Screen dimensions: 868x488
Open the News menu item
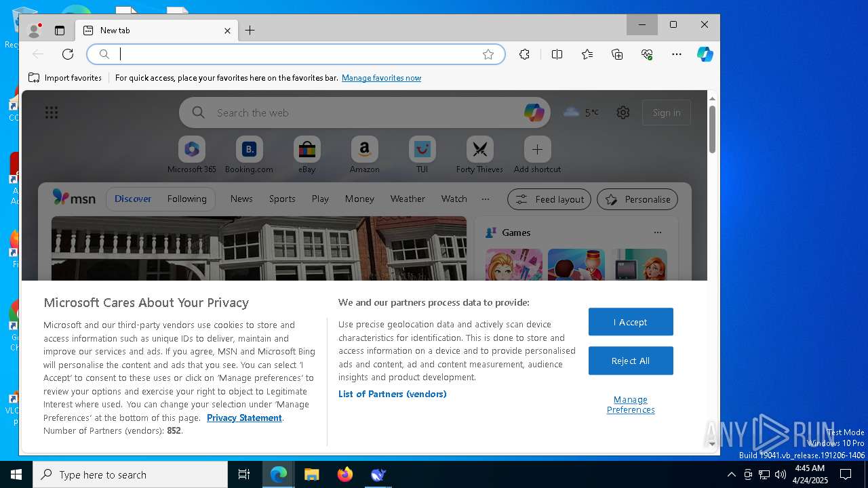pyautogui.click(x=241, y=199)
